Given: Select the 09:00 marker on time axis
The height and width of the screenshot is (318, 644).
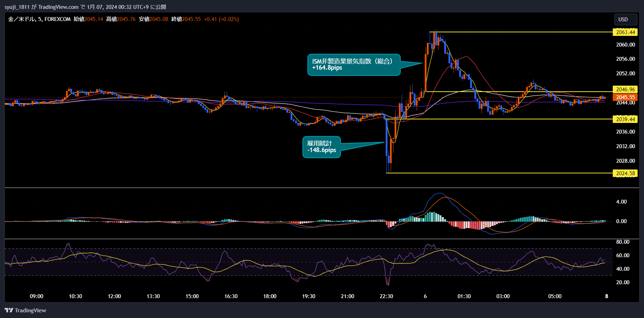Looking at the screenshot, I should (x=37, y=296).
